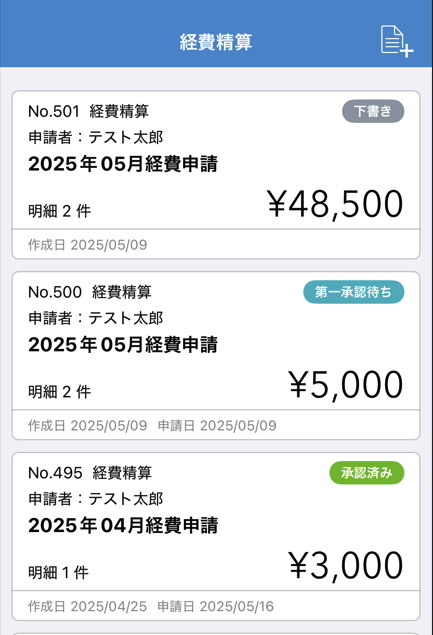
Task: Click 明細 1 件 in report No.495
Action: coord(58,573)
